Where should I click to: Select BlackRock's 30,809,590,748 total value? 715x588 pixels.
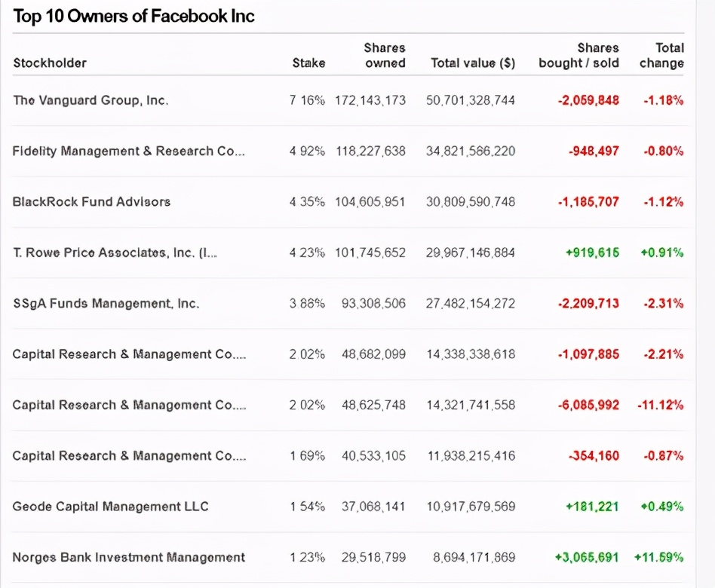(x=471, y=201)
